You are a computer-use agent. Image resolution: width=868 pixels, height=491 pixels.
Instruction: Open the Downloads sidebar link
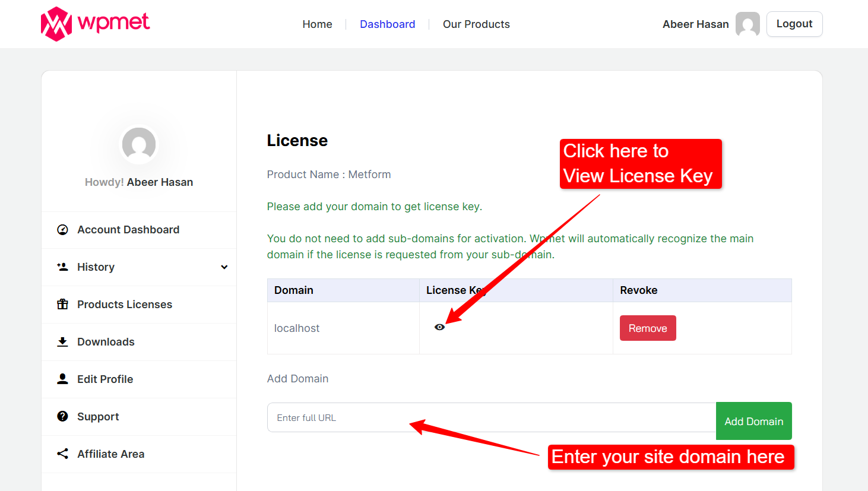[106, 342]
